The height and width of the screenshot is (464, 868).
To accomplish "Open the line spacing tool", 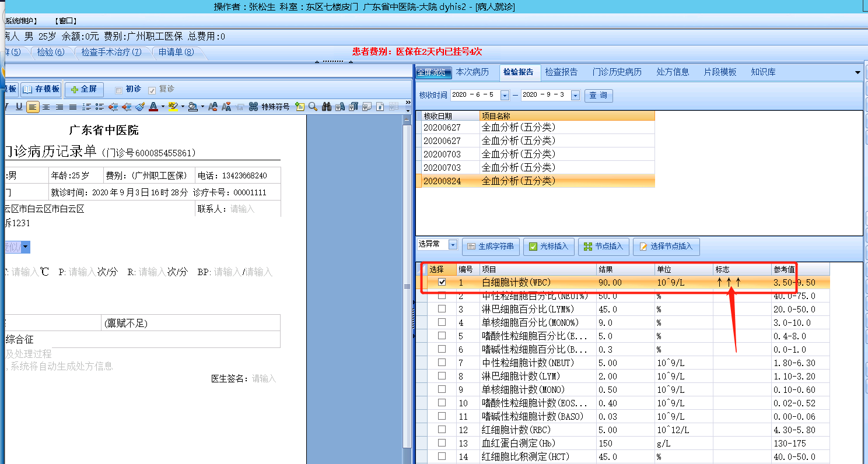I will 86,107.
